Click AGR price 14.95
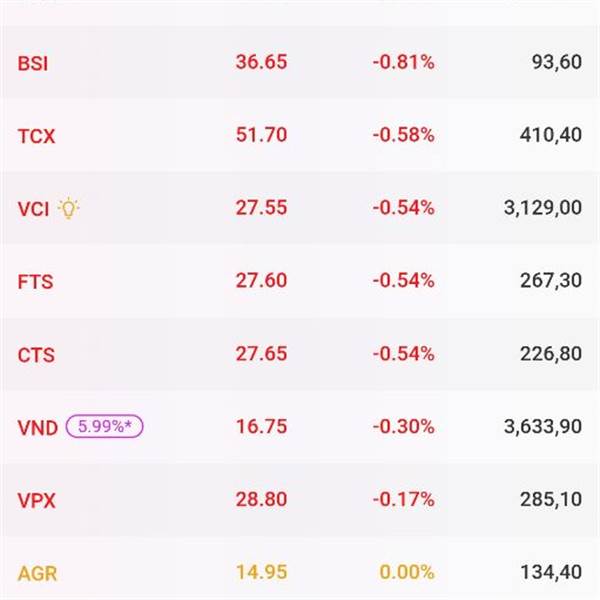Screen dimensions: 600x600 pos(261,572)
